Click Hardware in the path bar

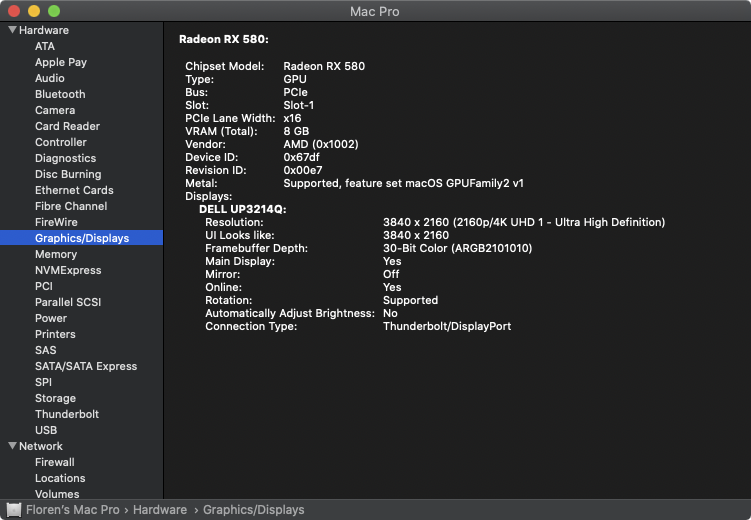click(160, 510)
